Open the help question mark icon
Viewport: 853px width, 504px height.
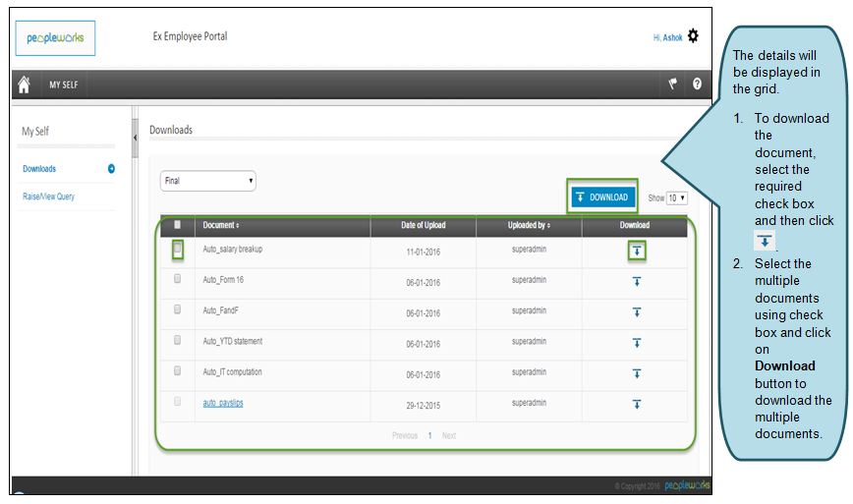[x=697, y=84]
